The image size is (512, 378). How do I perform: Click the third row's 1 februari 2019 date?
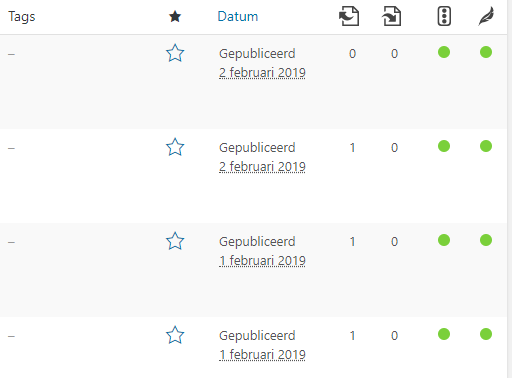(262, 261)
